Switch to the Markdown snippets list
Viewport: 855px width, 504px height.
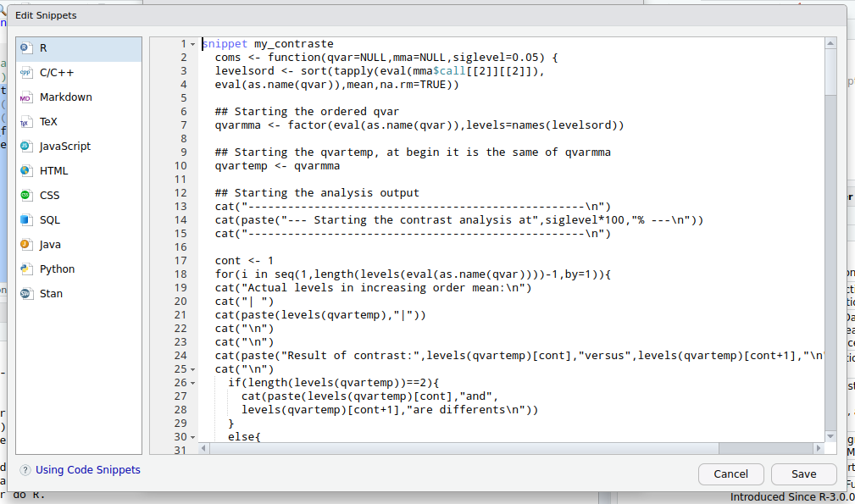click(25, 97)
